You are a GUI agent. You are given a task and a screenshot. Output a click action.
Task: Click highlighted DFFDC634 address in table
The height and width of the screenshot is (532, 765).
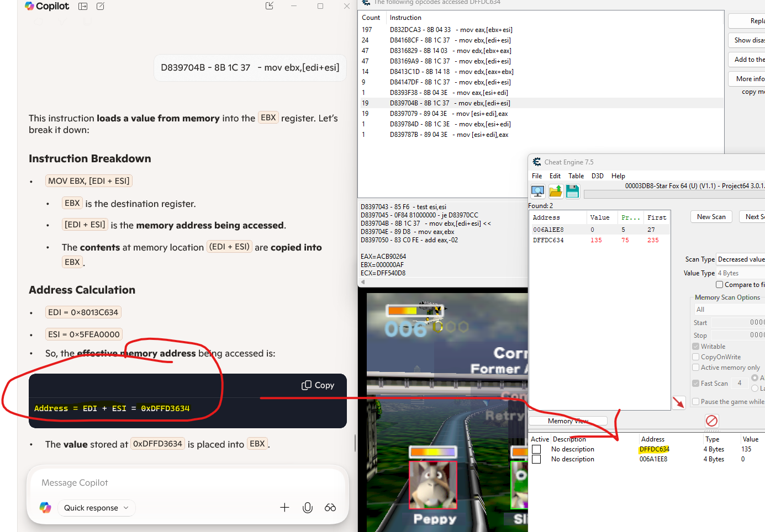click(x=654, y=449)
